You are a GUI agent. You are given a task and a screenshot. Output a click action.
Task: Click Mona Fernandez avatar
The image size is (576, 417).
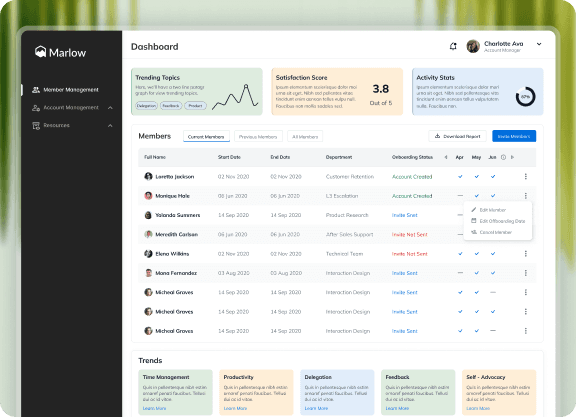click(148, 273)
